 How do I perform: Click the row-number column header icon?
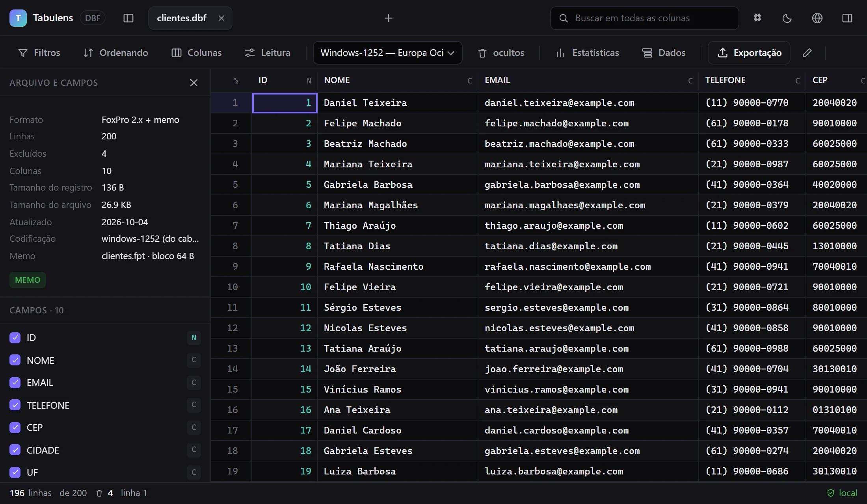[x=236, y=81]
